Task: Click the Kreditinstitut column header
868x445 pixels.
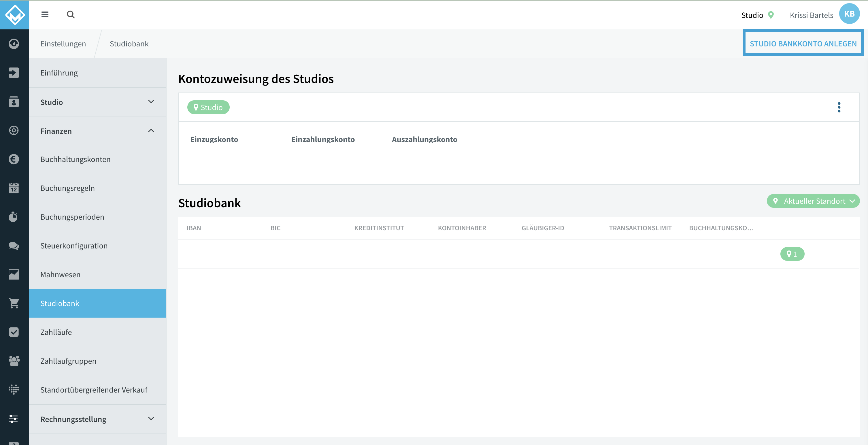Action: (x=379, y=228)
